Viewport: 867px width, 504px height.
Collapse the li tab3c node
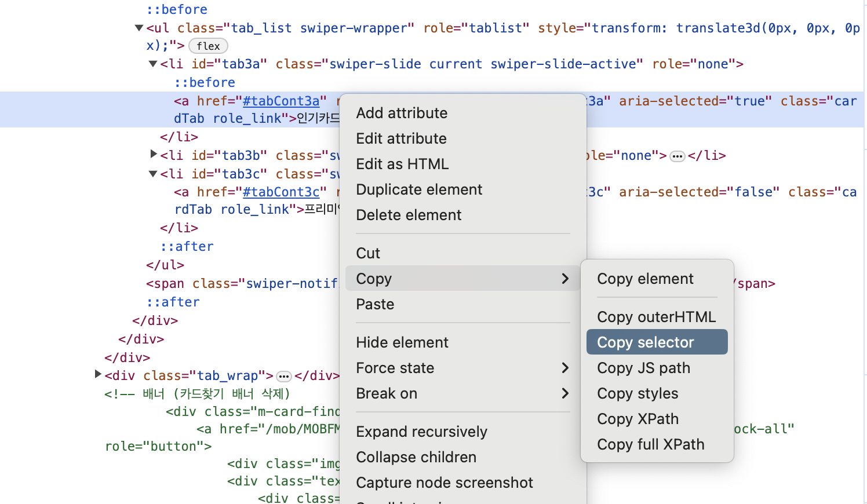click(x=153, y=174)
